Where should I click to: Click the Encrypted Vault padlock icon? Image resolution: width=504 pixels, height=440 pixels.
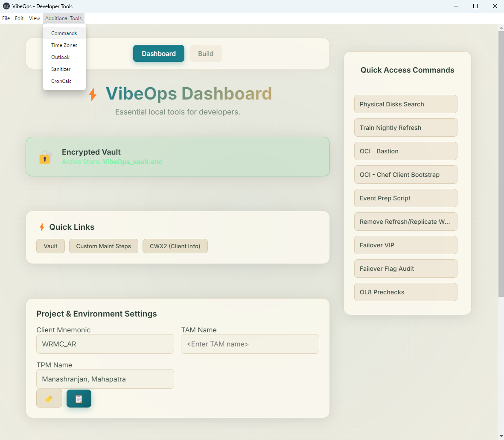(x=45, y=157)
